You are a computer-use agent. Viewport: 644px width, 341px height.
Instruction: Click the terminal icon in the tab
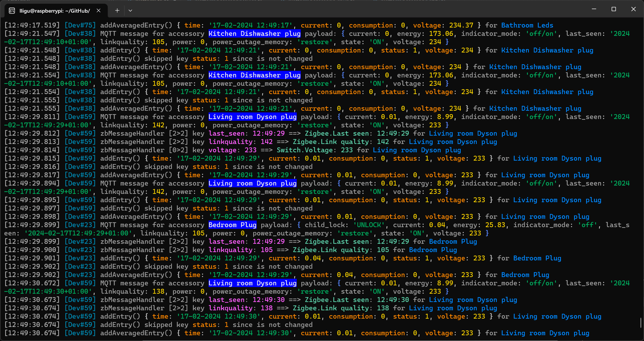tap(12, 11)
